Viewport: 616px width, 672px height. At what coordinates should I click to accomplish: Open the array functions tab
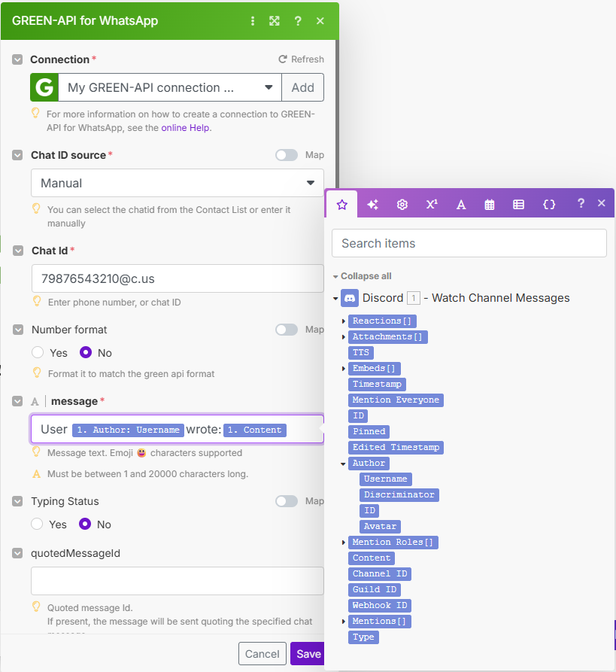point(518,204)
